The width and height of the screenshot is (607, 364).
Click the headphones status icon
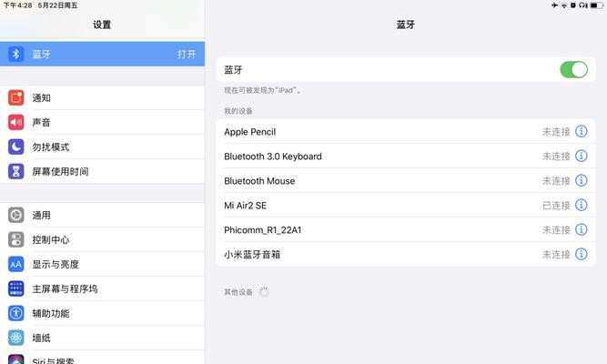point(583,5)
